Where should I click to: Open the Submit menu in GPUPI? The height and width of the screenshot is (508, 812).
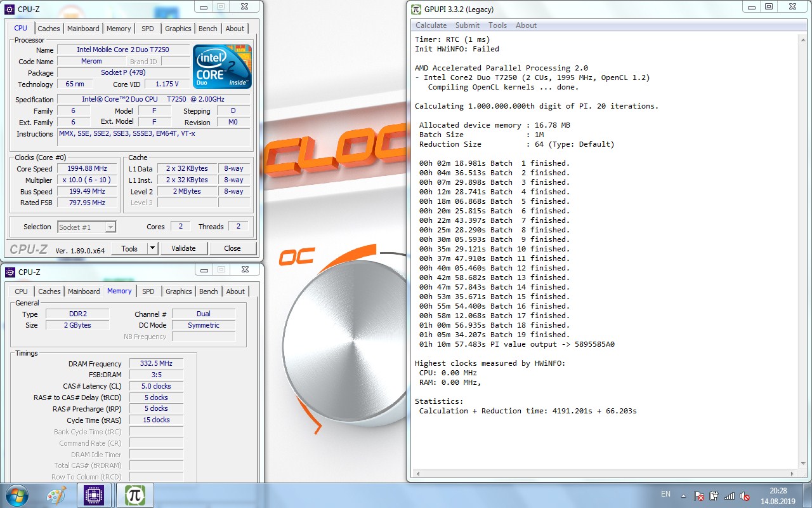click(x=468, y=25)
